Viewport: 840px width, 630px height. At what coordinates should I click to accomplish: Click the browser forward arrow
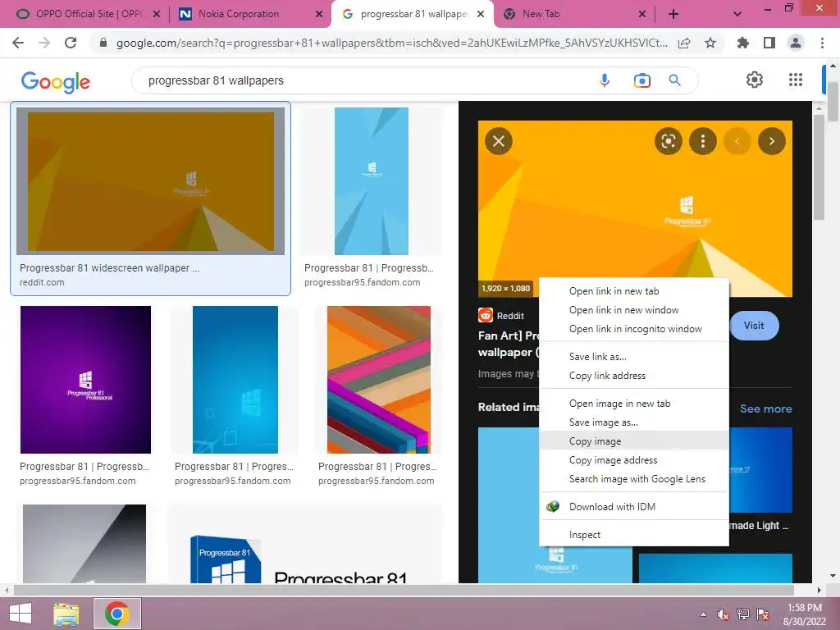pyautogui.click(x=44, y=43)
